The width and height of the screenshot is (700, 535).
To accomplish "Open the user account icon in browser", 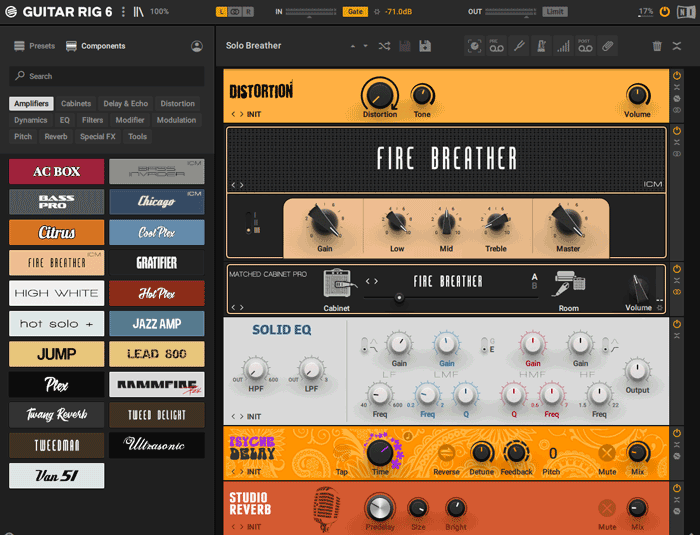I will [197, 46].
